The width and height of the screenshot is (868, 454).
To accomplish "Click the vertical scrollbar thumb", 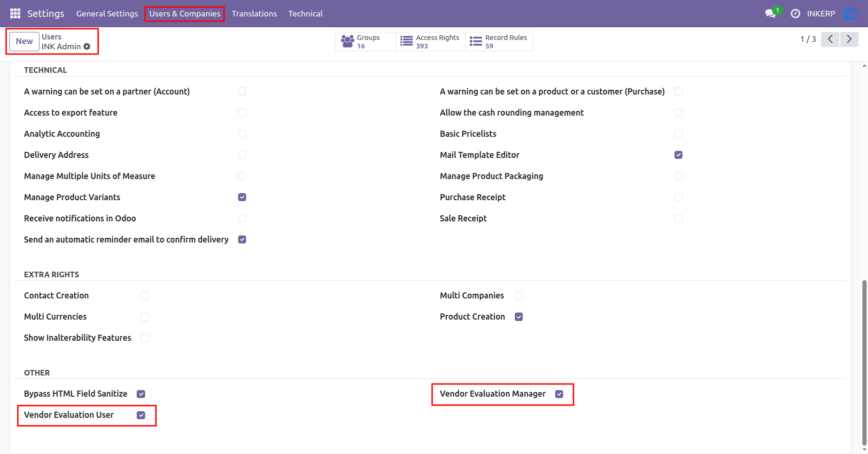I will [x=864, y=363].
